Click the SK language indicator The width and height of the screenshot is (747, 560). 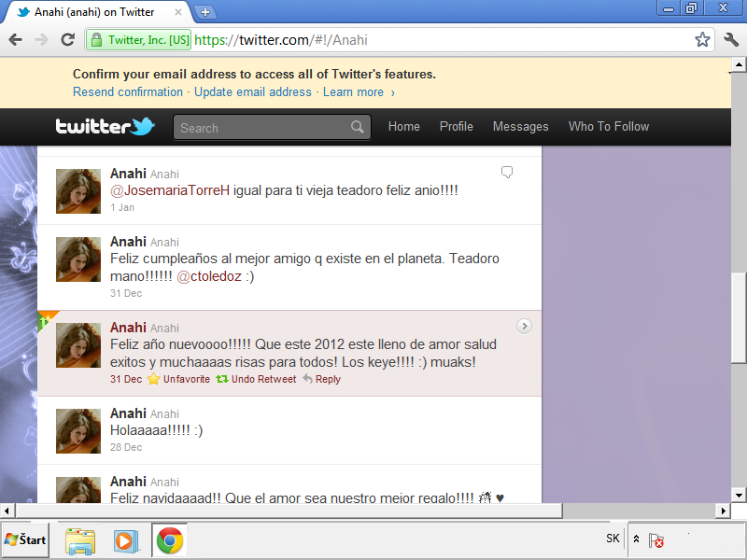(613, 539)
